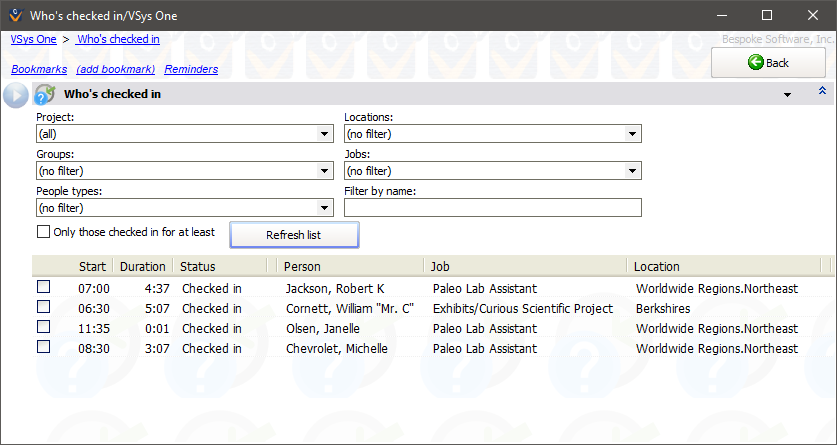Image resolution: width=837 pixels, height=445 pixels.
Task: Open the Project dropdown
Action: coord(184,134)
